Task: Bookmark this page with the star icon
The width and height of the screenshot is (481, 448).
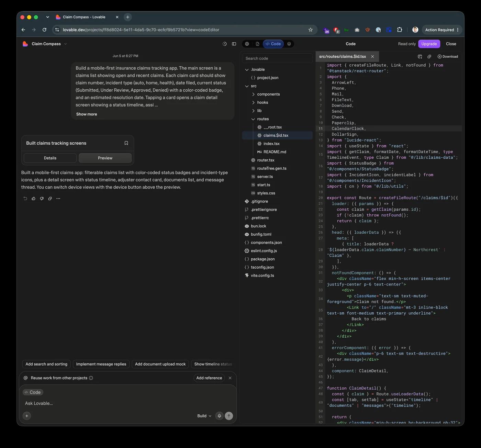Action: 311,30
